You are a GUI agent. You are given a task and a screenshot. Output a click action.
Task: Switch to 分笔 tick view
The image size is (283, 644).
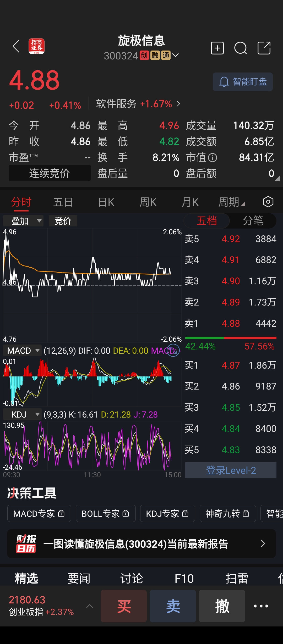tap(253, 221)
